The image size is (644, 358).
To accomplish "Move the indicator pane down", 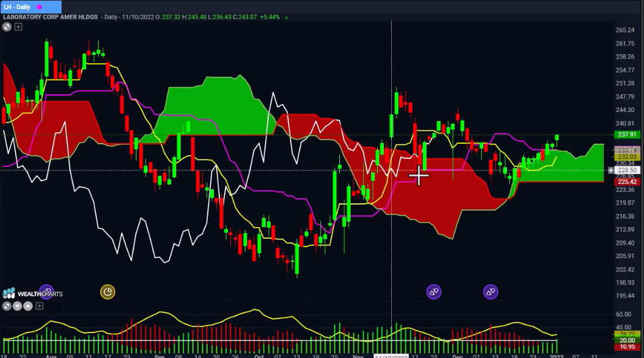I will point(17,306).
